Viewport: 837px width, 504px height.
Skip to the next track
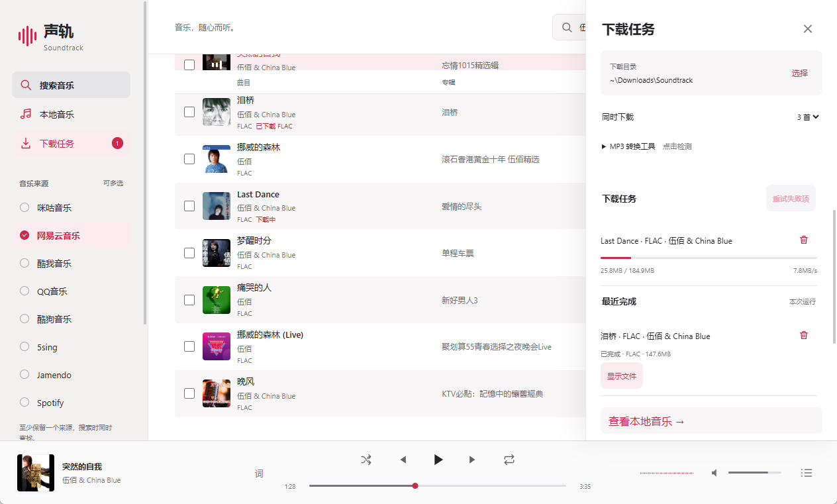(x=472, y=460)
